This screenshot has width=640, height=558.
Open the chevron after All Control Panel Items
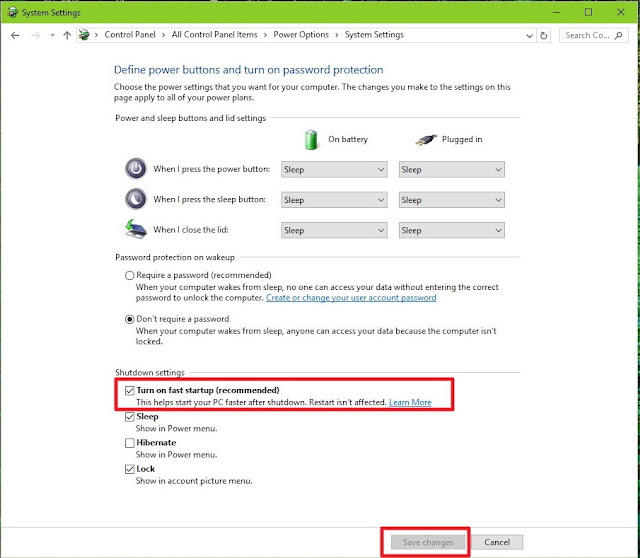[265, 35]
